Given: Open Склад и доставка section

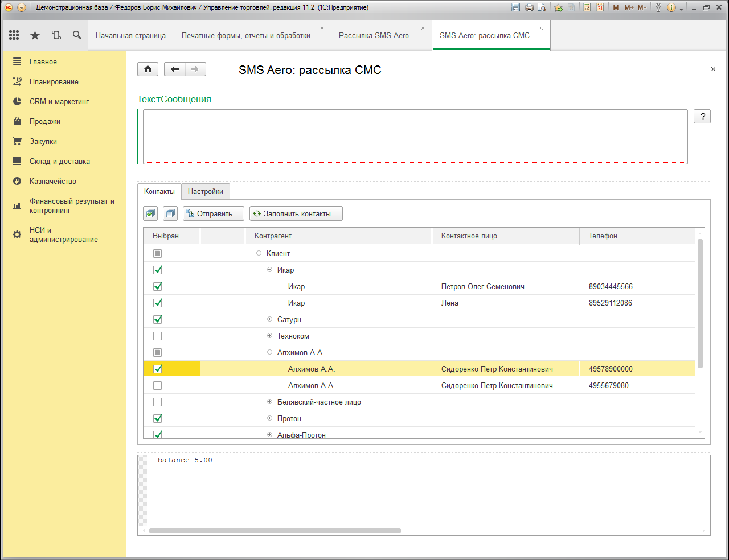Looking at the screenshot, I should (60, 161).
